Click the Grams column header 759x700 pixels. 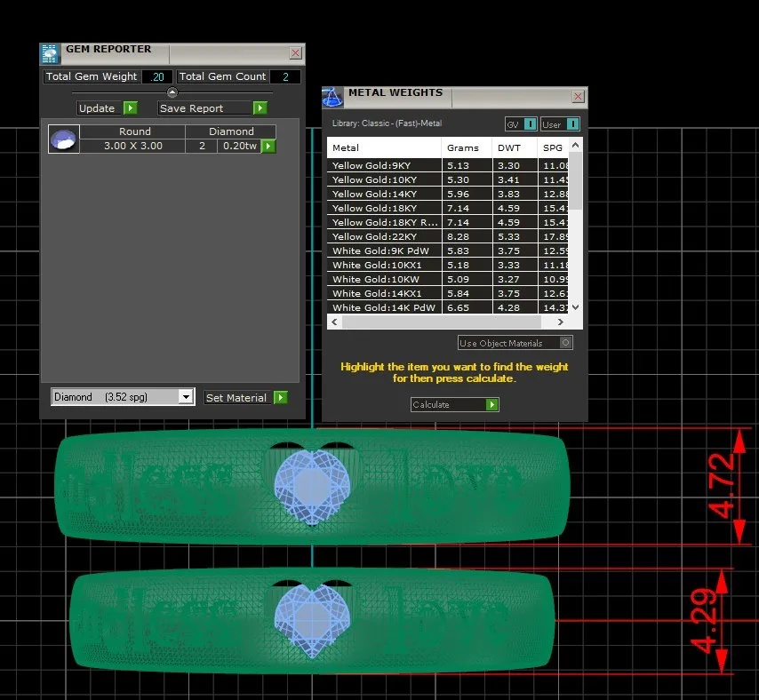[467, 147]
